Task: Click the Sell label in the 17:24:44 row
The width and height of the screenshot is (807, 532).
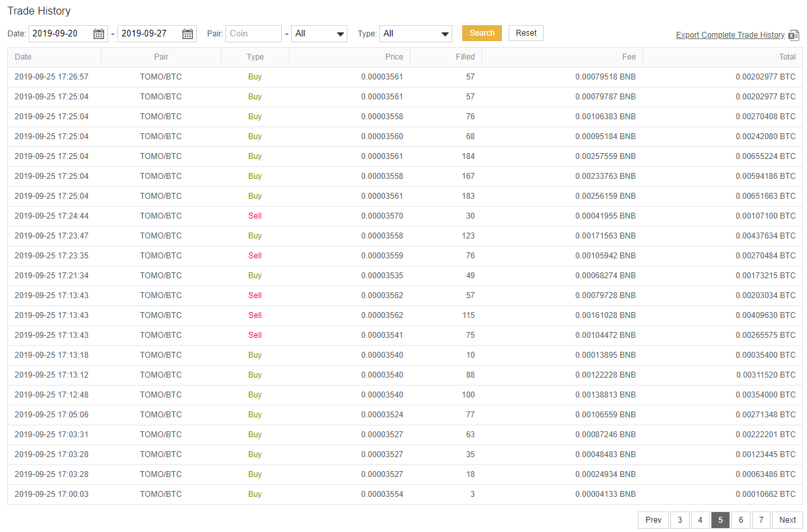Action: click(255, 216)
